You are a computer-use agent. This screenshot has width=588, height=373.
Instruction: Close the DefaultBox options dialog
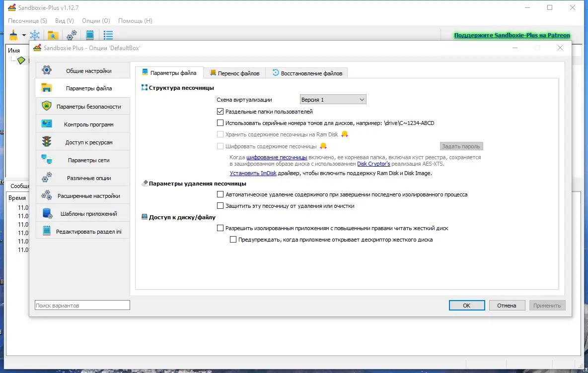(x=560, y=48)
